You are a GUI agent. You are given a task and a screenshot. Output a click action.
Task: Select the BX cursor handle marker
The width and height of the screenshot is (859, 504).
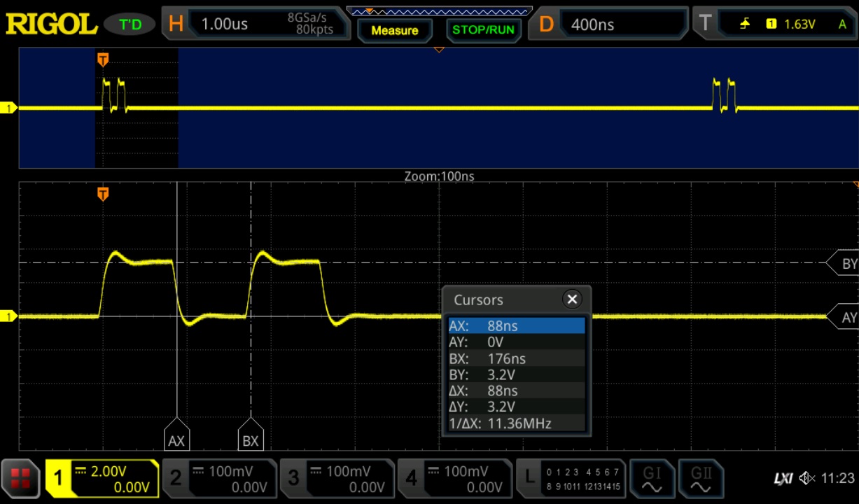(x=251, y=435)
